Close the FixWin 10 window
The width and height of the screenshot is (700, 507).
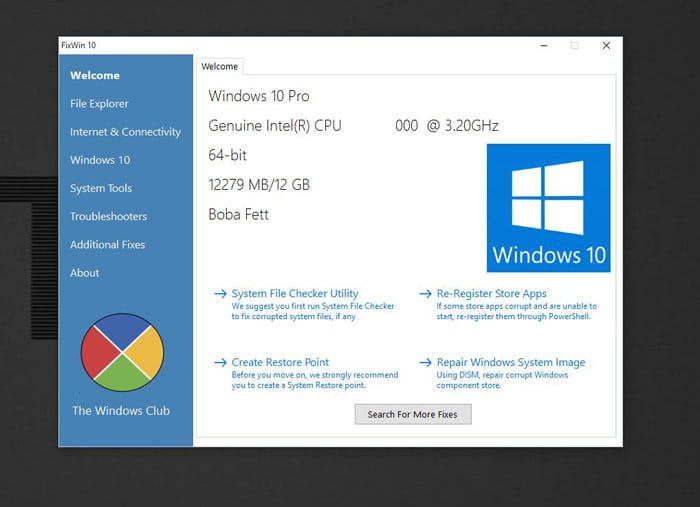(x=606, y=46)
